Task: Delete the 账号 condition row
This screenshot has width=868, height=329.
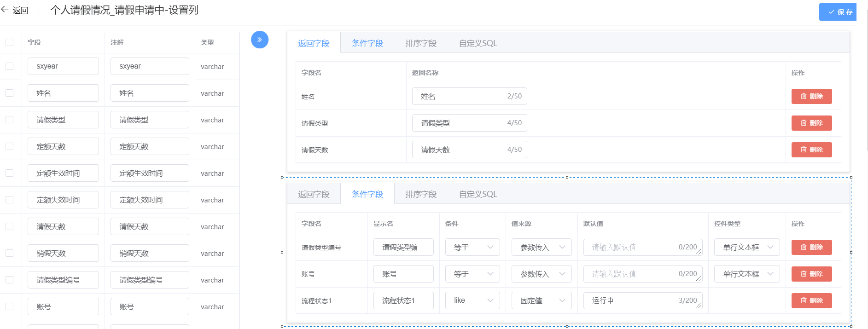Action: (x=811, y=274)
